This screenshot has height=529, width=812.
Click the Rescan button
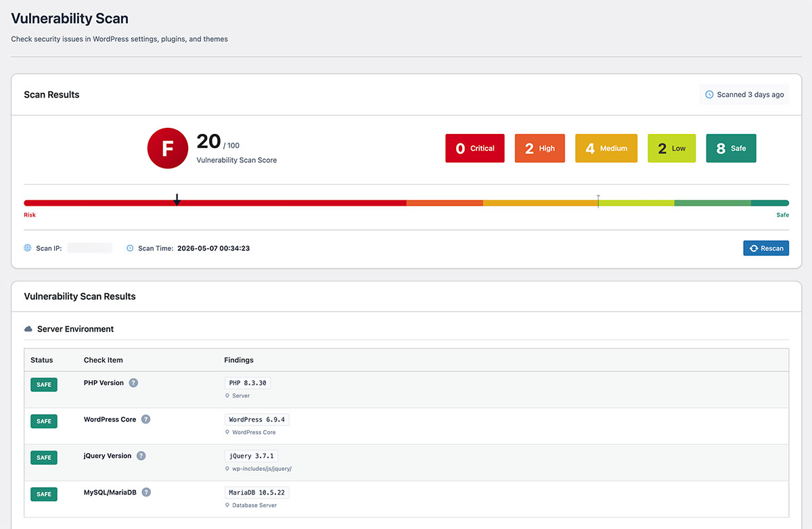click(x=765, y=248)
